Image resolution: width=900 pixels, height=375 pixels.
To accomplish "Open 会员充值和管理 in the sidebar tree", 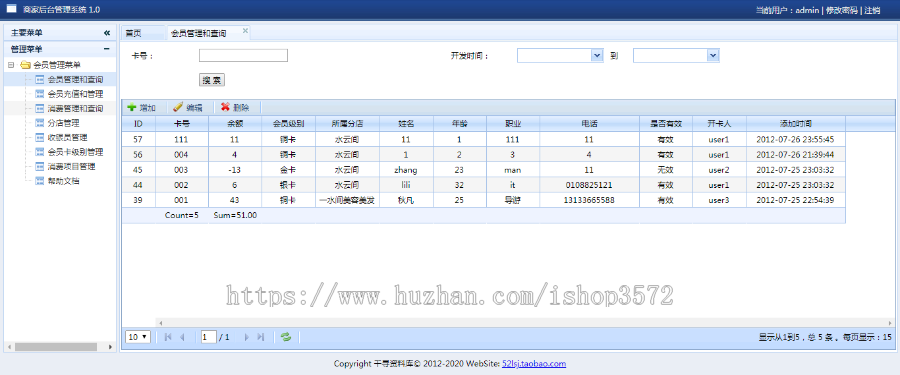I will click(75, 94).
